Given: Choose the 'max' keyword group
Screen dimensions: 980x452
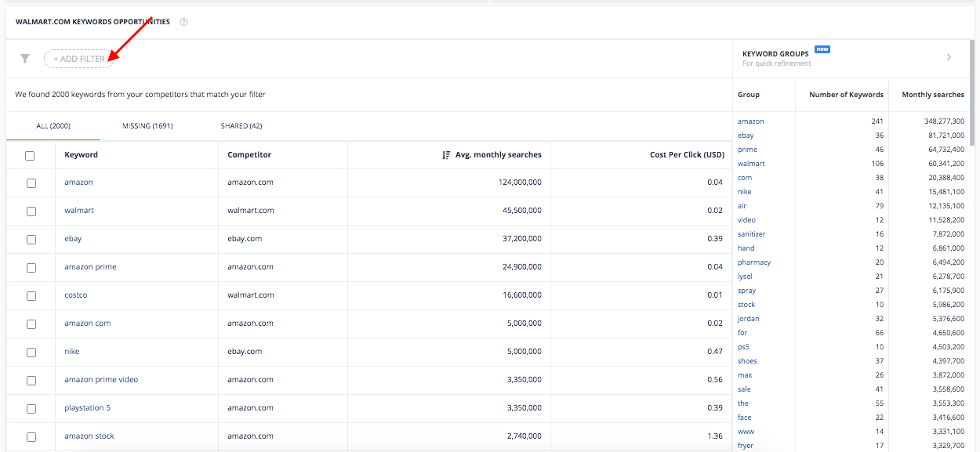Looking at the screenshot, I should click(x=745, y=375).
